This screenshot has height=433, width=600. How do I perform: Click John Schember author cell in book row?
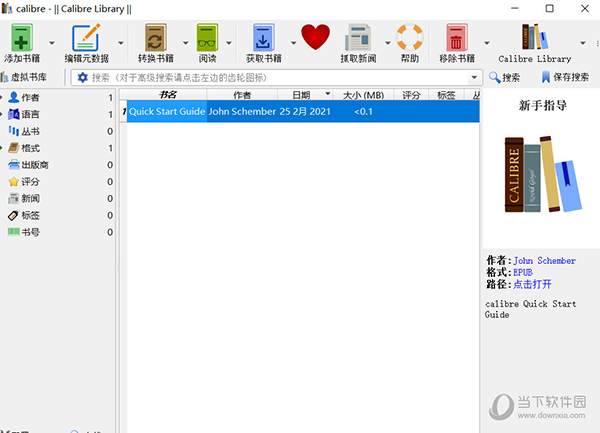[242, 111]
